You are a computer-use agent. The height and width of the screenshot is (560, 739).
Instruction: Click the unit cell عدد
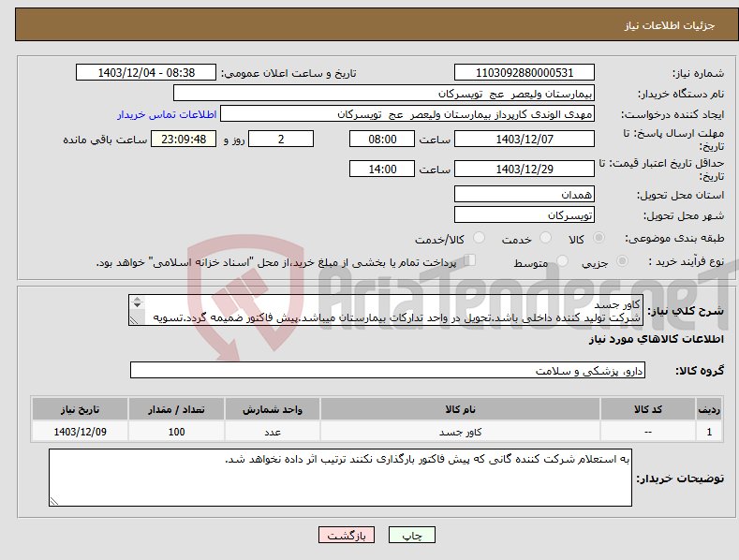(x=273, y=432)
